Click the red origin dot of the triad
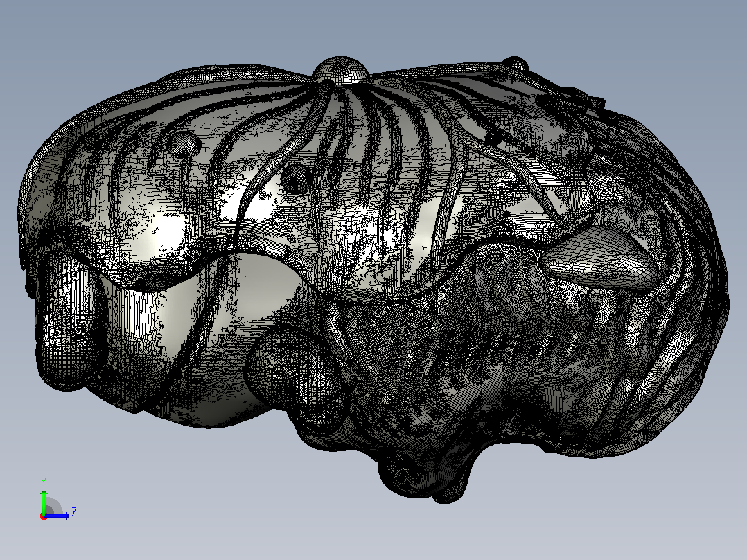The height and width of the screenshot is (560, 747). (x=44, y=516)
